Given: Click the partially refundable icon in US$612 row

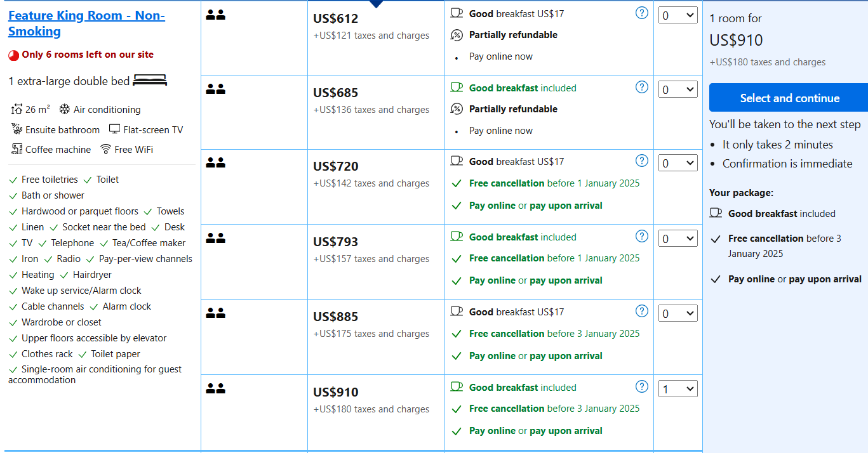Looking at the screenshot, I should (x=457, y=35).
